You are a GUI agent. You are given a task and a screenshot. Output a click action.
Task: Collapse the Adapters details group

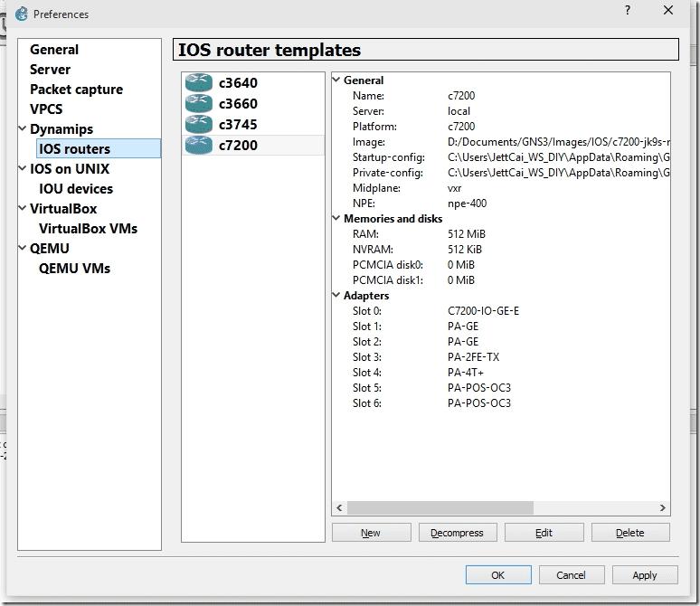(337, 296)
